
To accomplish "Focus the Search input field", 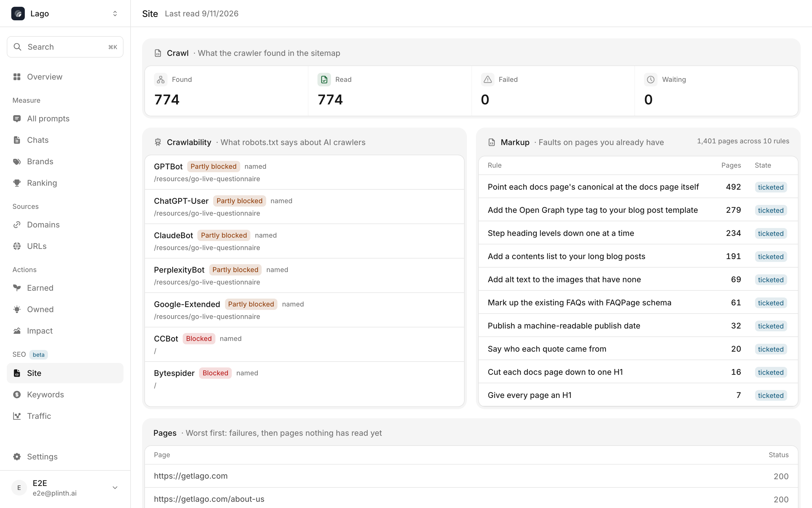I will 65,47.
